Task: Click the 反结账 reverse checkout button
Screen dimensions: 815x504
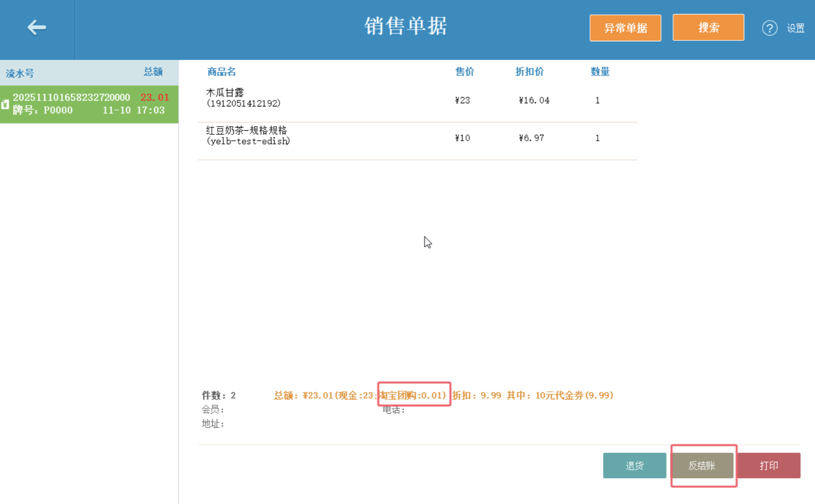Action: click(702, 465)
